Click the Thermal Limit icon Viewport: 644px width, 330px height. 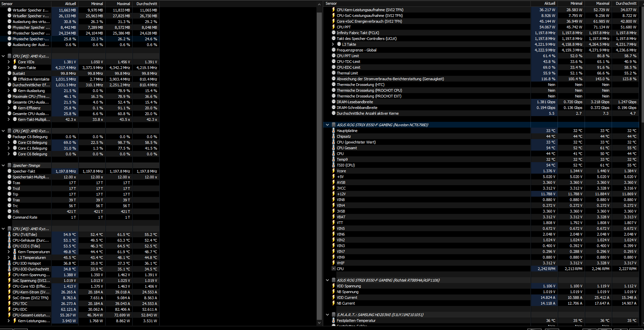(334, 73)
